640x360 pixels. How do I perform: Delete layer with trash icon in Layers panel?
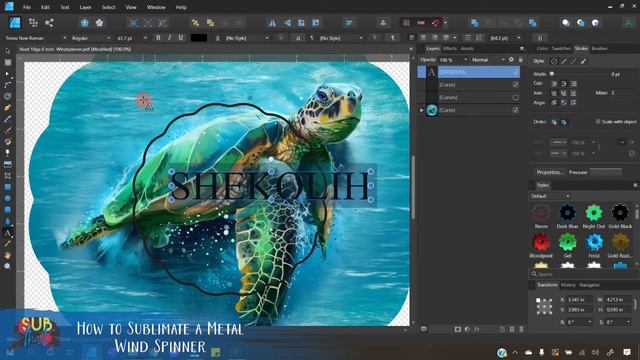521,329
